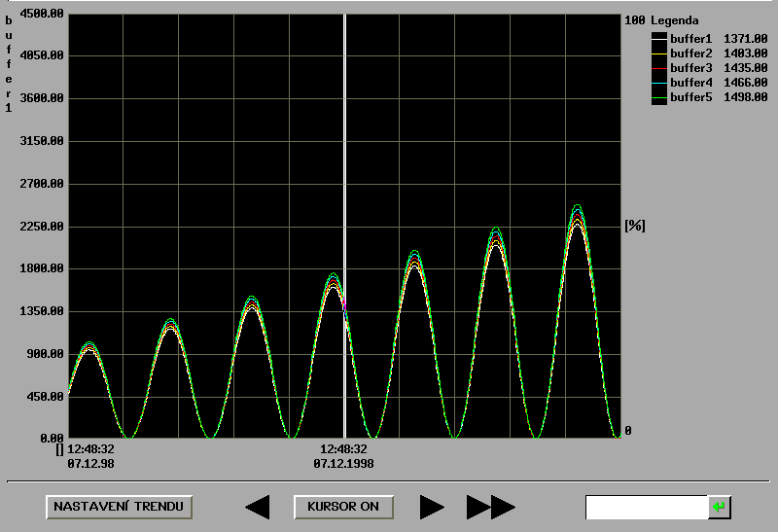Click the buffer3 value 1435.00
The width and height of the screenshot is (778, 532).
pos(746,68)
